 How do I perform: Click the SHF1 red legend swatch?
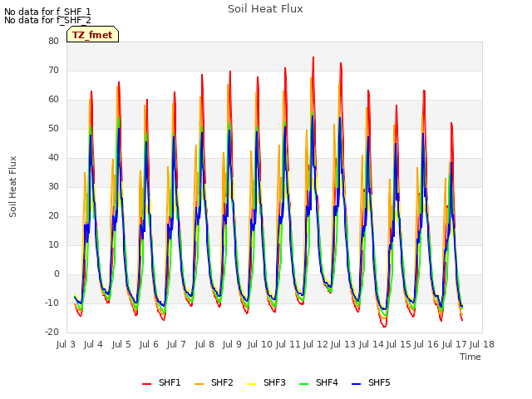(x=146, y=383)
